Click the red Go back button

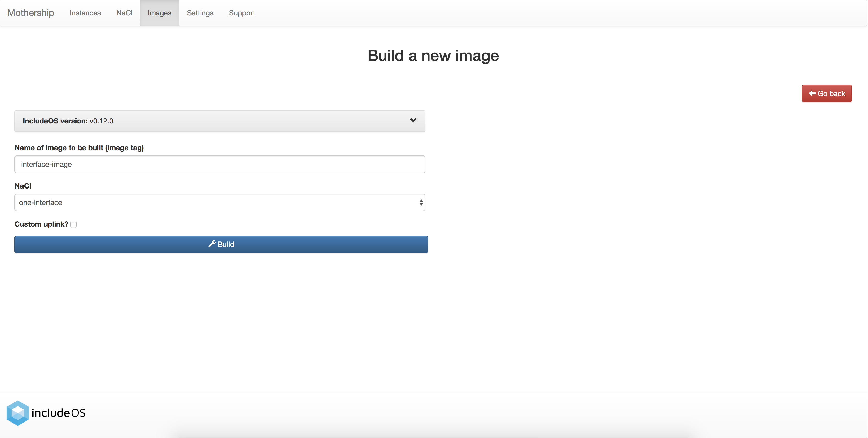827,93
